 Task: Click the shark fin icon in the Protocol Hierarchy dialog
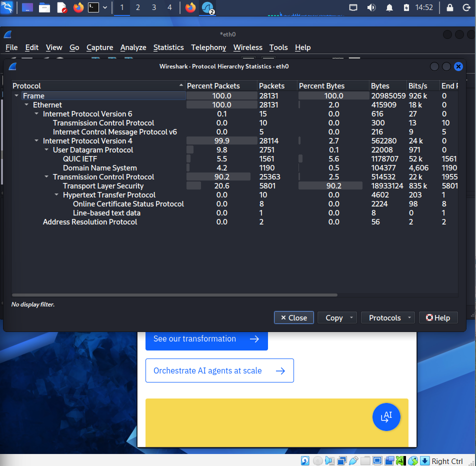pyautogui.click(x=12, y=66)
